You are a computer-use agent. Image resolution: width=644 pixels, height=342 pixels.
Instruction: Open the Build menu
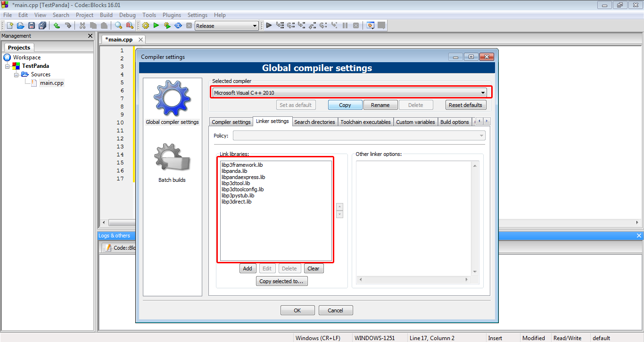point(106,15)
